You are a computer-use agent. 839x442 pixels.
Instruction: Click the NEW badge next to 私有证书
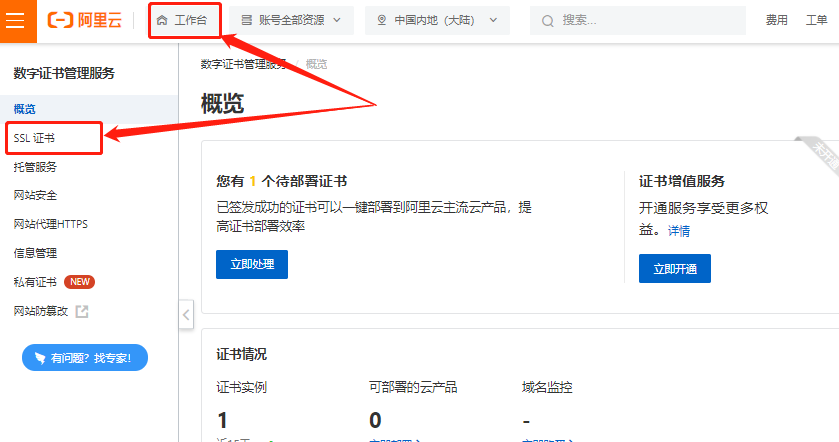pos(79,282)
